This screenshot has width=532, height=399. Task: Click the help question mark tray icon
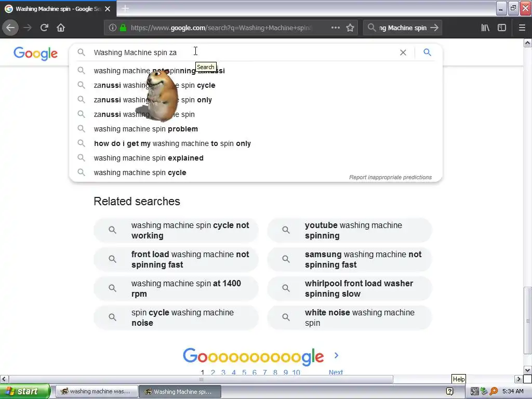tap(449, 391)
